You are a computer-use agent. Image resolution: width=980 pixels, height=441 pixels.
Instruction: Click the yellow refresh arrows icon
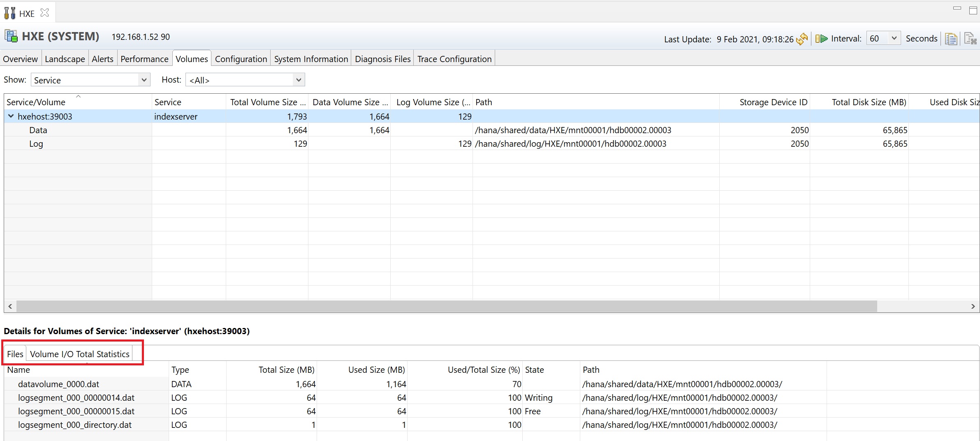pos(802,39)
